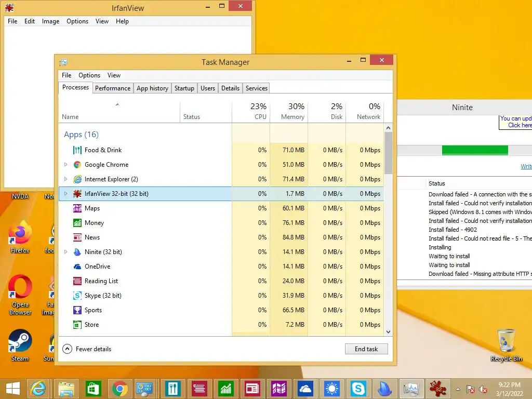Click the "Install failed - 4902" status in Ninite

[x=453, y=230]
